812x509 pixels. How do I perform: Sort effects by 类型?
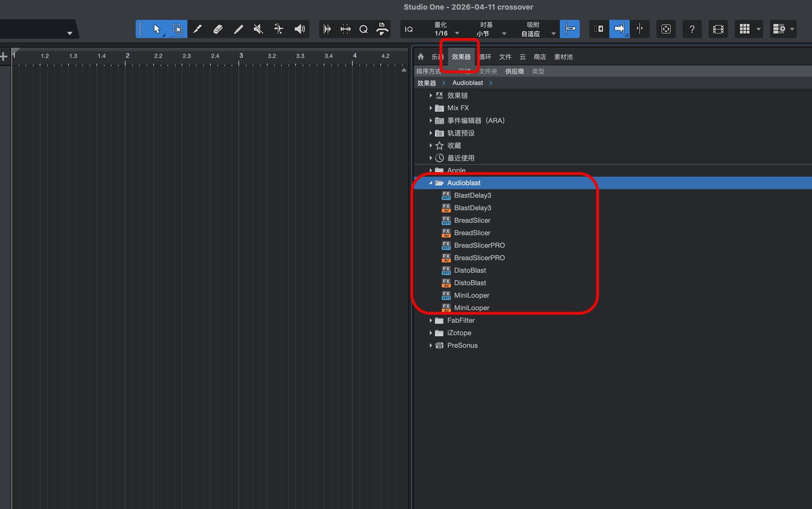coord(538,72)
